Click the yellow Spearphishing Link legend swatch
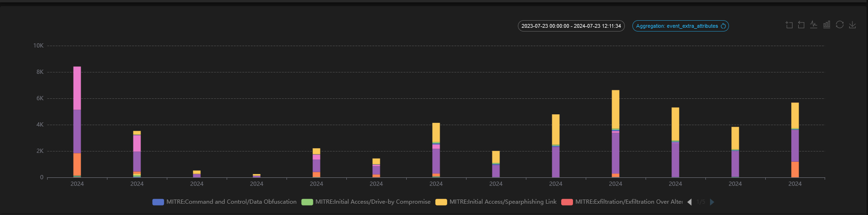 pyautogui.click(x=441, y=202)
